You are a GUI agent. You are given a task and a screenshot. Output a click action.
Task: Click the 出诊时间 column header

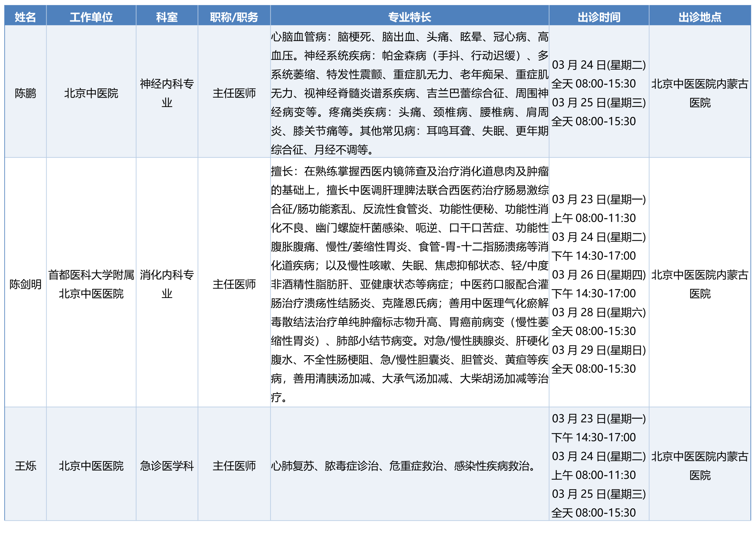(x=599, y=17)
